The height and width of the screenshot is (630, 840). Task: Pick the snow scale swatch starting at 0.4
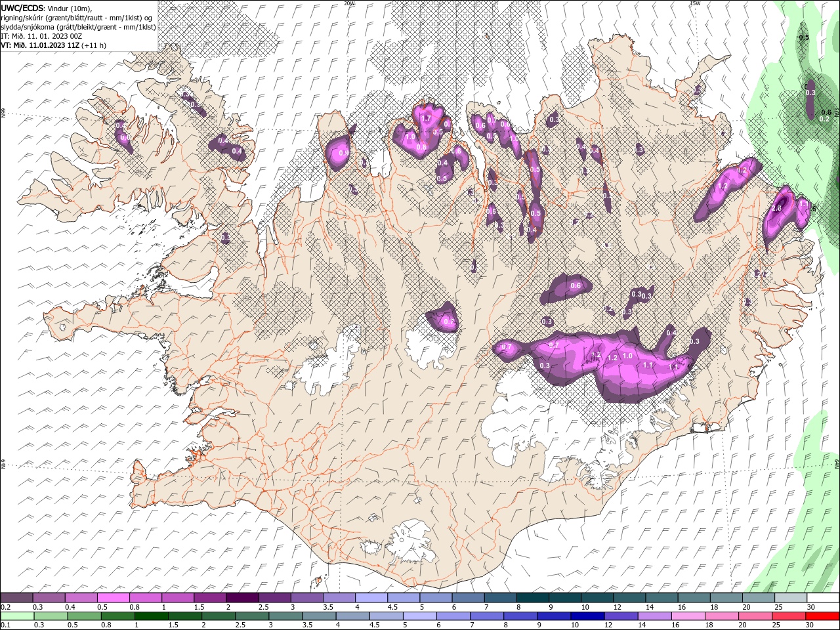click(81, 598)
